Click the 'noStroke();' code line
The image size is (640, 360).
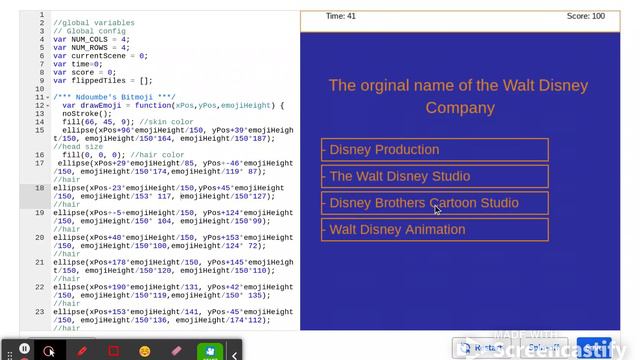tap(87, 113)
